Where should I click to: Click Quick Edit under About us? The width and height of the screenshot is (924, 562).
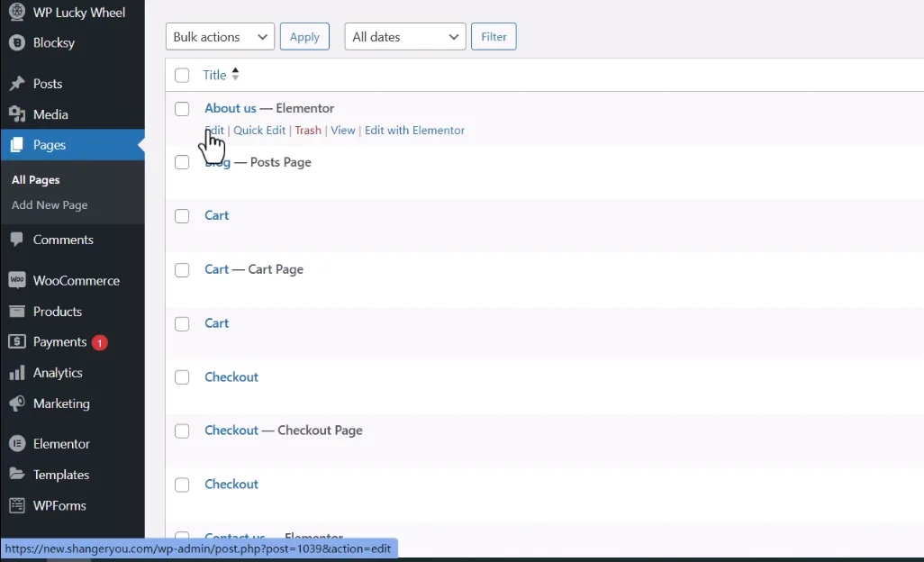(259, 131)
